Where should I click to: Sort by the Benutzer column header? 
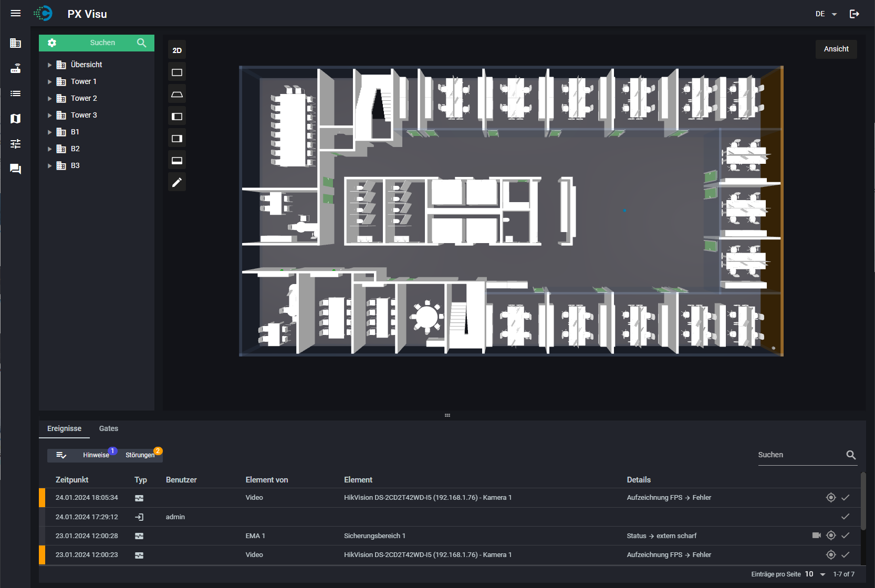click(181, 480)
